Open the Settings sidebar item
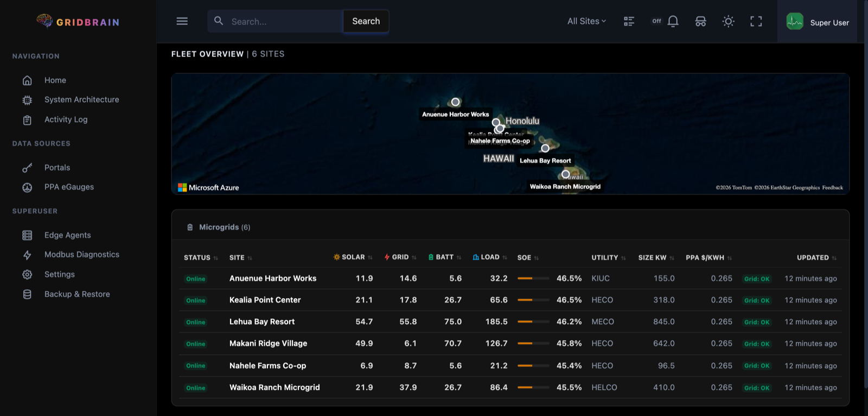The width and height of the screenshot is (868, 416). (x=60, y=274)
